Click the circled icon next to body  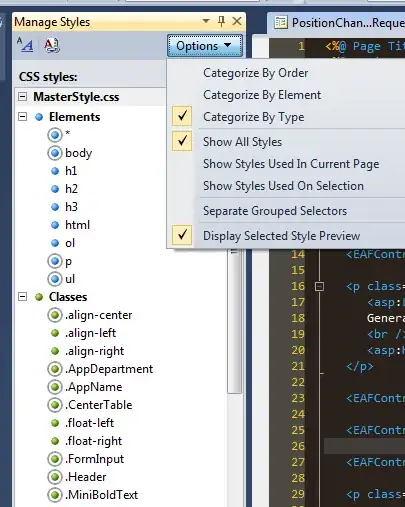coord(55,153)
